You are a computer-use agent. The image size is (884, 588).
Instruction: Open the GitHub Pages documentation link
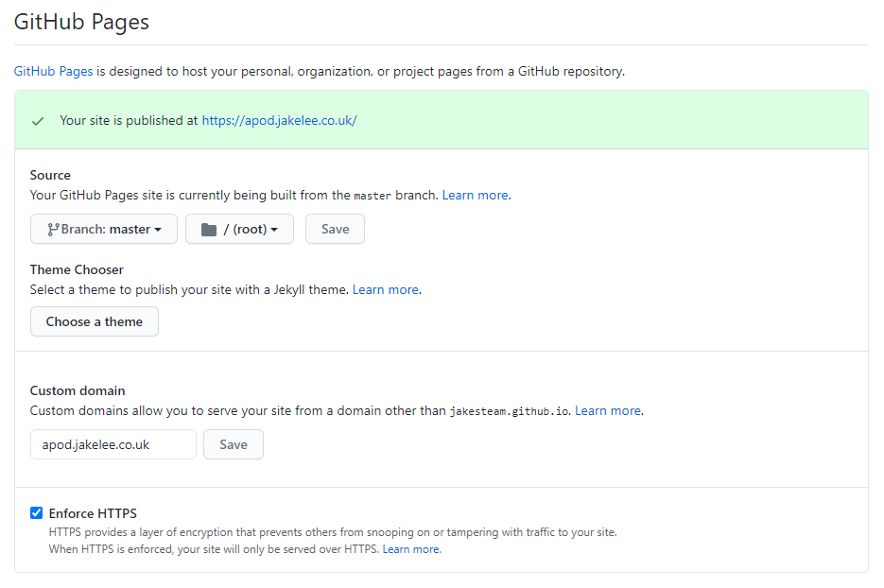(54, 72)
